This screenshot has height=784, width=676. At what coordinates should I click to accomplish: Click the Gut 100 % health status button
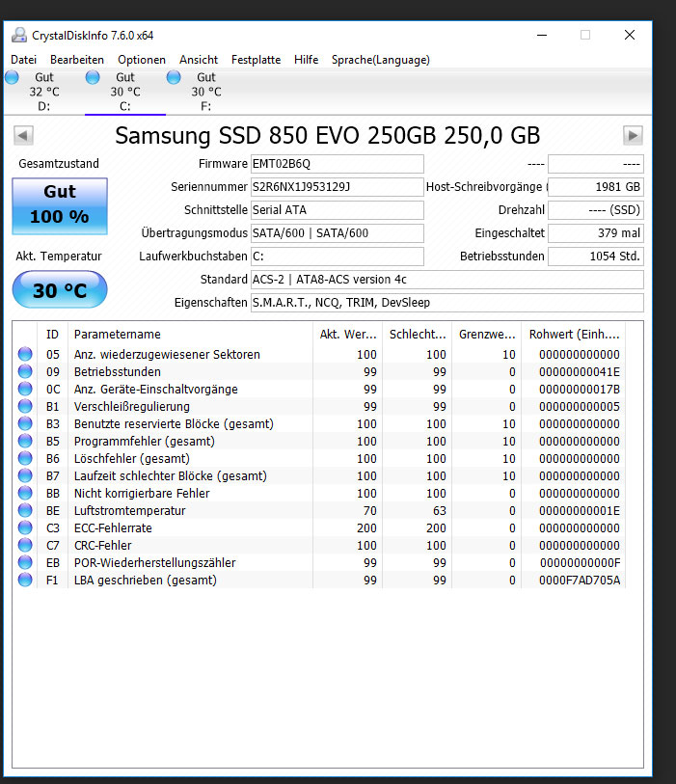pos(60,206)
